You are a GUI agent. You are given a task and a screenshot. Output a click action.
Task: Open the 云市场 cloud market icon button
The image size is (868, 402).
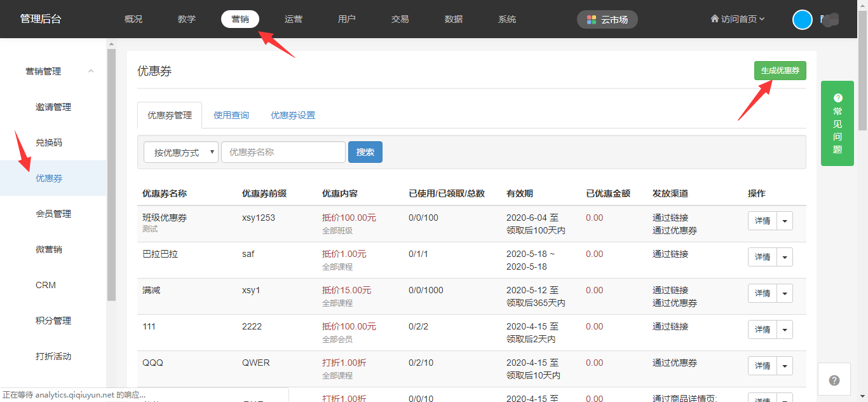607,20
